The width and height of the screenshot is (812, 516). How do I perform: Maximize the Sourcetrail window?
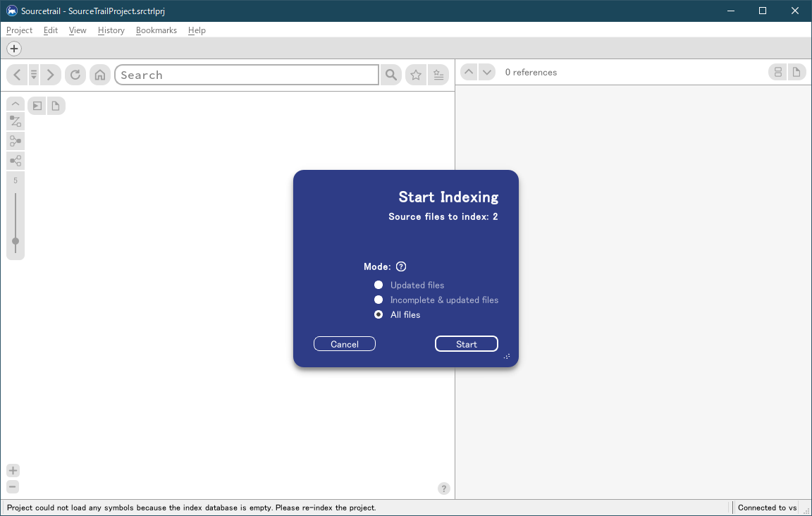coord(762,11)
